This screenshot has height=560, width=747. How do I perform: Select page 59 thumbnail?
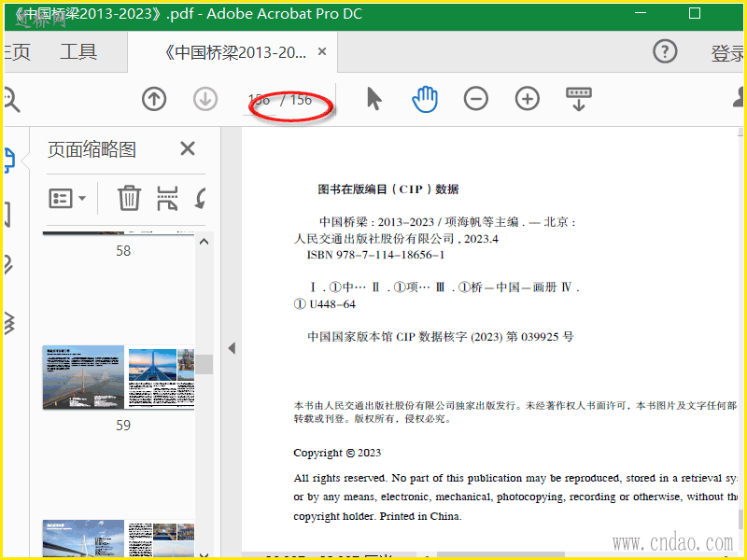click(119, 377)
